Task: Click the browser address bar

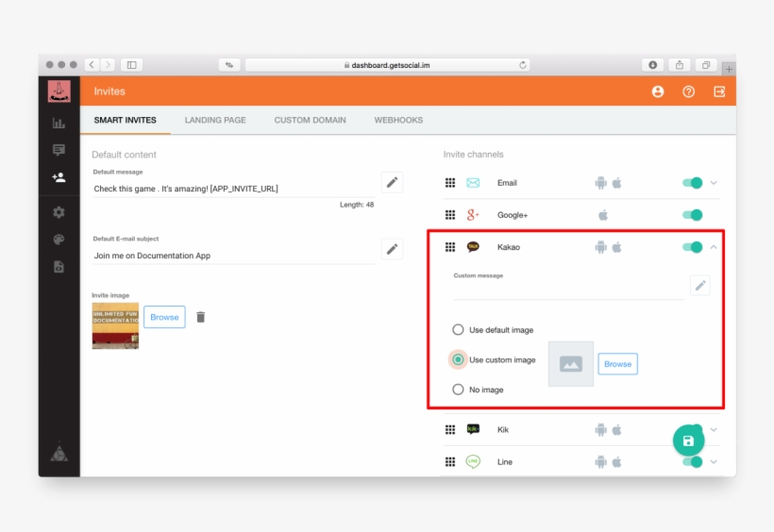Action: [388, 65]
